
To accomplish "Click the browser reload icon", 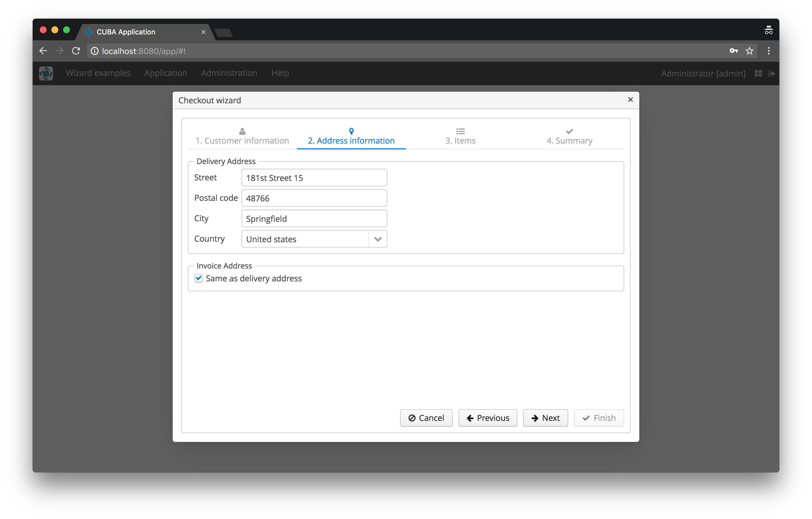I will click(76, 51).
